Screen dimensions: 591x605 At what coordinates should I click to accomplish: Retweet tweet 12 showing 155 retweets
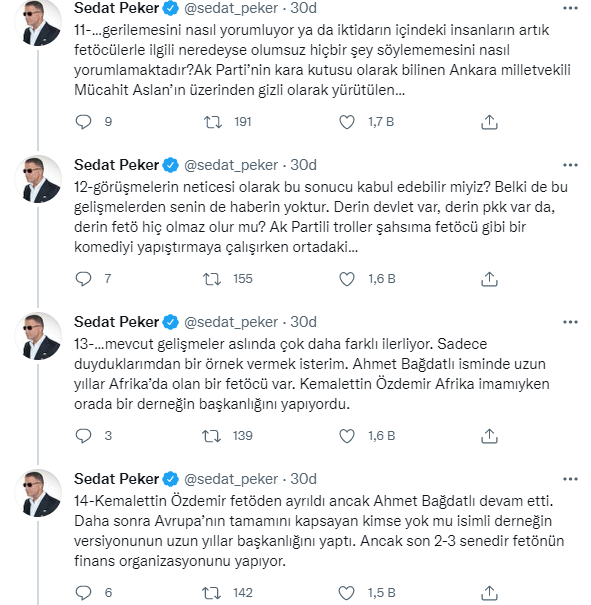pos(212,279)
